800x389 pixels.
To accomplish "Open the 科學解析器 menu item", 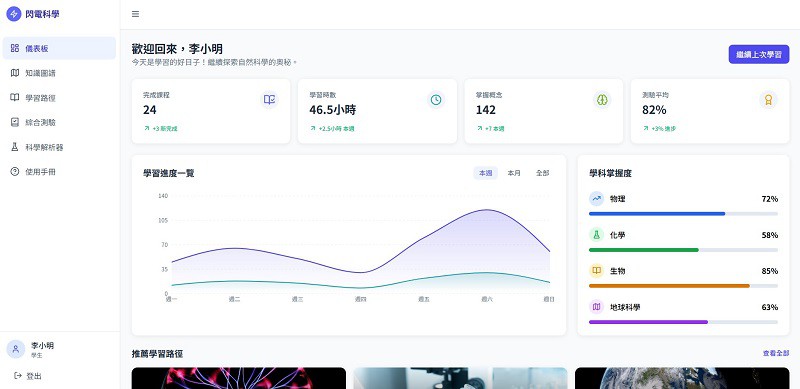I will (x=59, y=147).
